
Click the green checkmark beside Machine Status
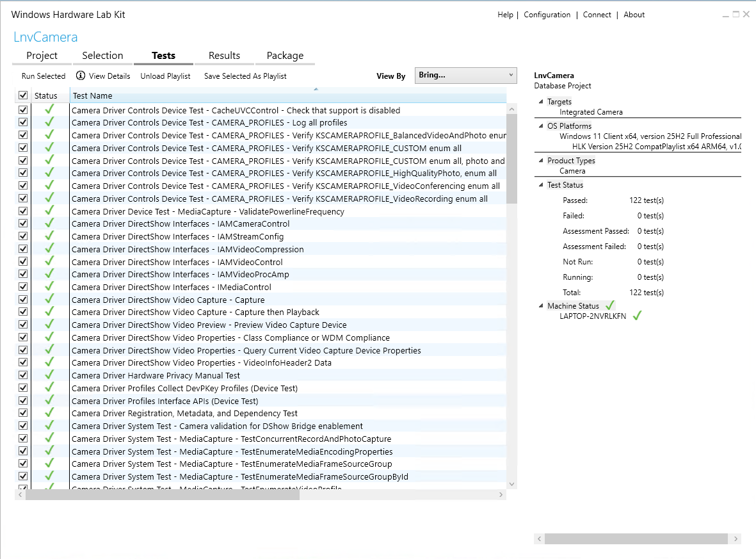[x=610, y=305]
